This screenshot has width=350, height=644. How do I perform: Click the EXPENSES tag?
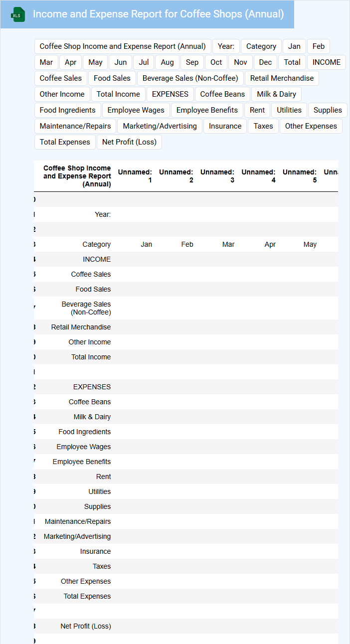[x=170, y=94]
